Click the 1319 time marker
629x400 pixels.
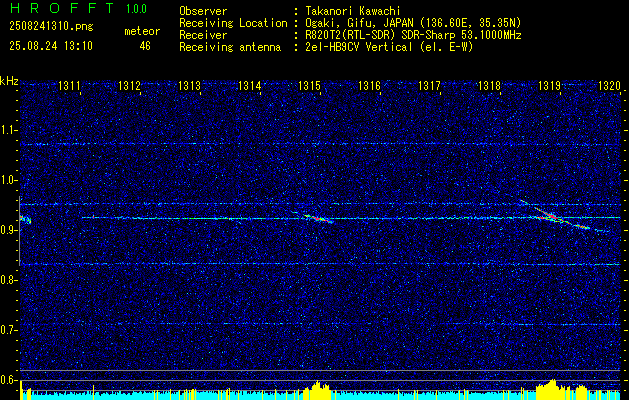click(x=550, y=85)
